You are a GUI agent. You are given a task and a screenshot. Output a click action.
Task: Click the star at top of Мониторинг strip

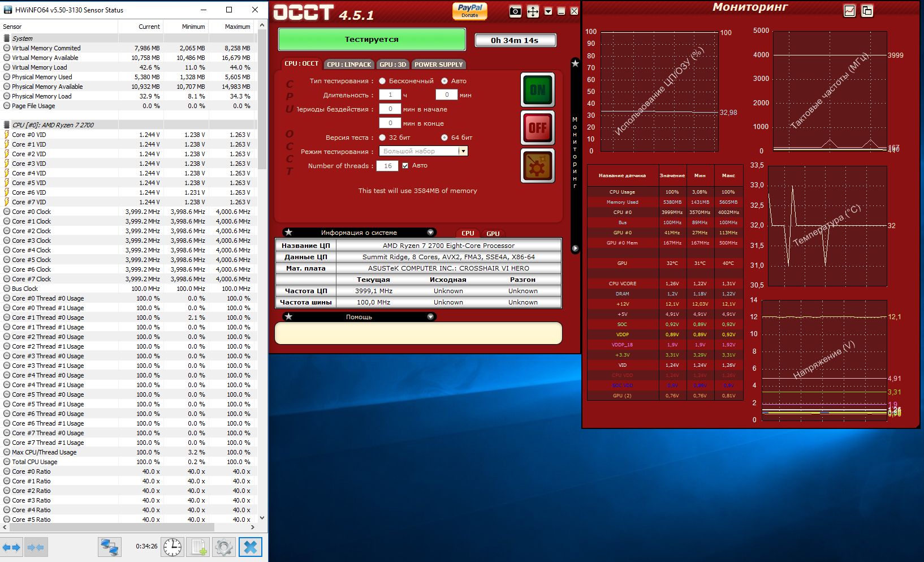pyautogui.click(x=575, y=63)
